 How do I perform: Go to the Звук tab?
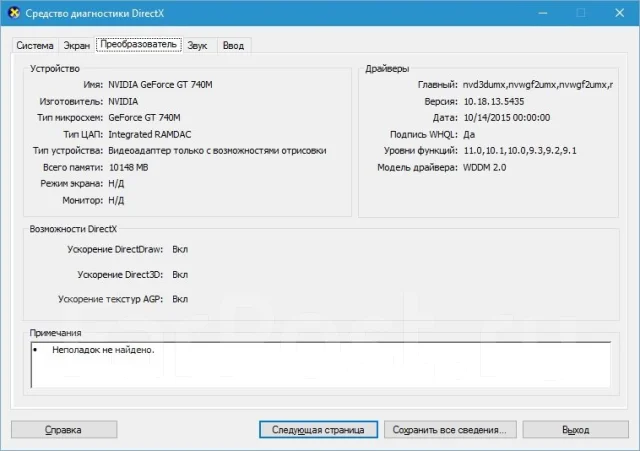pyautogui.click(x=198, y=45)
